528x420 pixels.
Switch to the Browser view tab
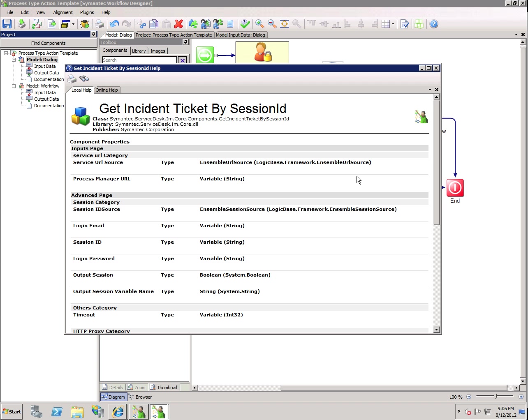[140, 397]
